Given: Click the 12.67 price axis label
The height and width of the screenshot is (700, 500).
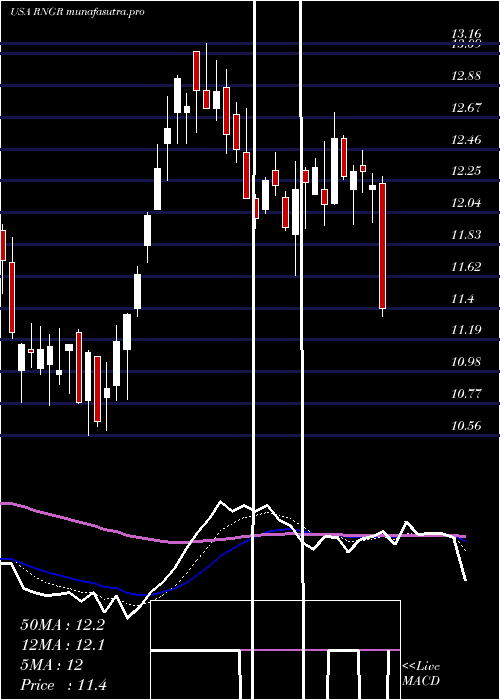Looking at the screenshot, I should (x=466, y=108).
